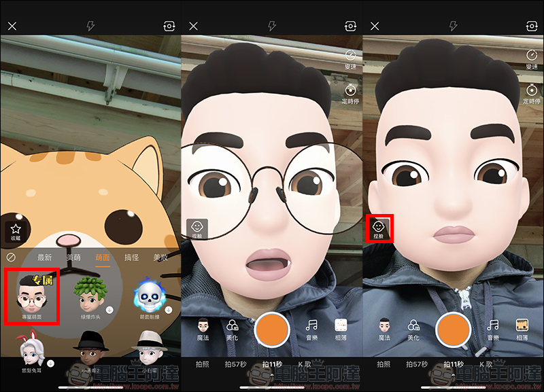This screenshot has height=392, width=544.
Task: Open 變速 speed control in right screen
Action: tap(531, 58)
